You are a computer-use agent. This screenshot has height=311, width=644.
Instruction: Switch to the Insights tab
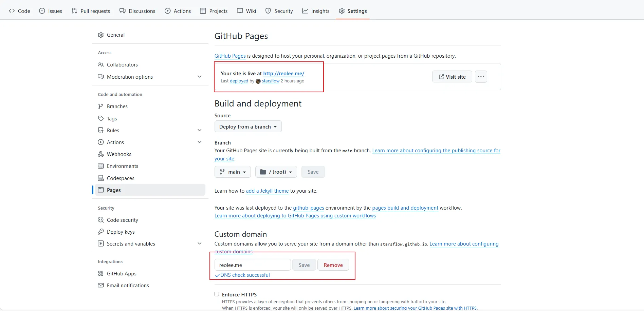click(x=316, y=11)
